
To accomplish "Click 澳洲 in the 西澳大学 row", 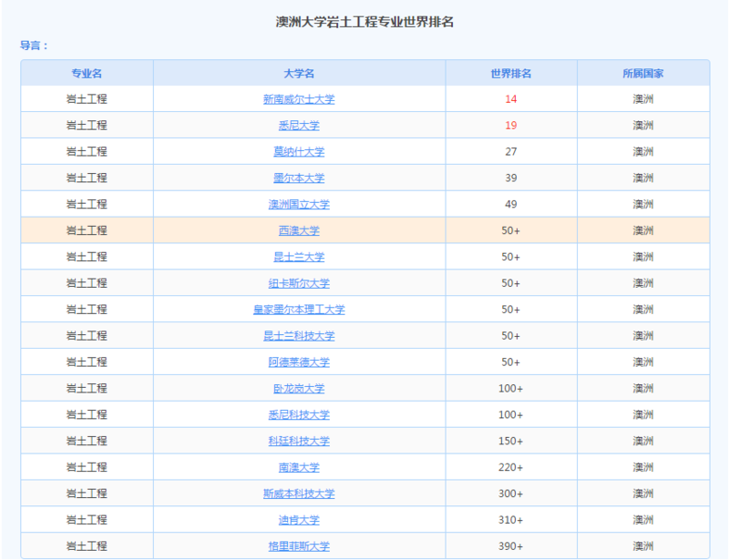I will 643,230.
